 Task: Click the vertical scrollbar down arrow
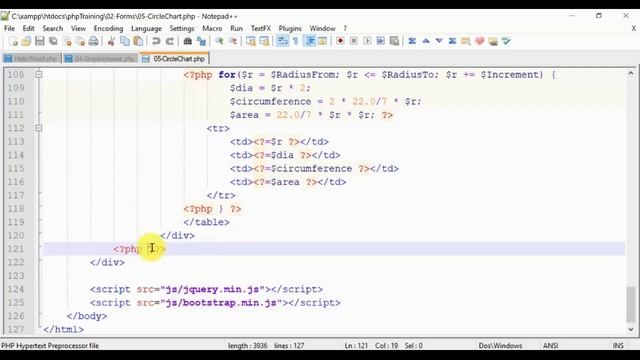point(631,329)
